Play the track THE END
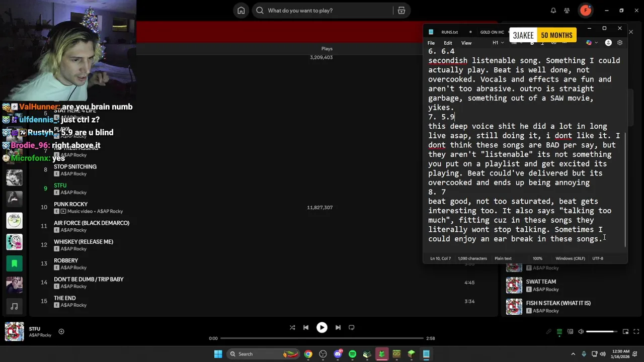This screenshot has width=644, height=362. (x=65, y=298)
